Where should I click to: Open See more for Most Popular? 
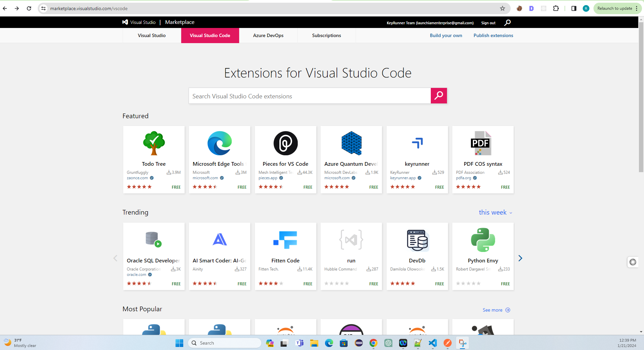click(x=496, y=310)
